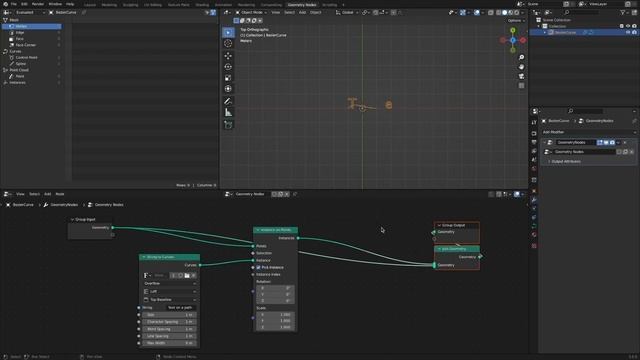Open the Global transform orientation dropdown

click(x=347, y=13)
